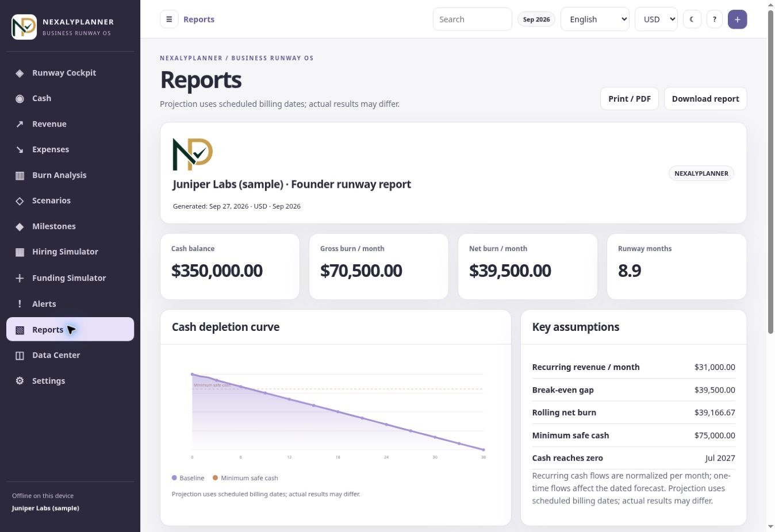Click the Expenses down-arrow icon
Screen dimensions: 775x532
pos(20,149)
